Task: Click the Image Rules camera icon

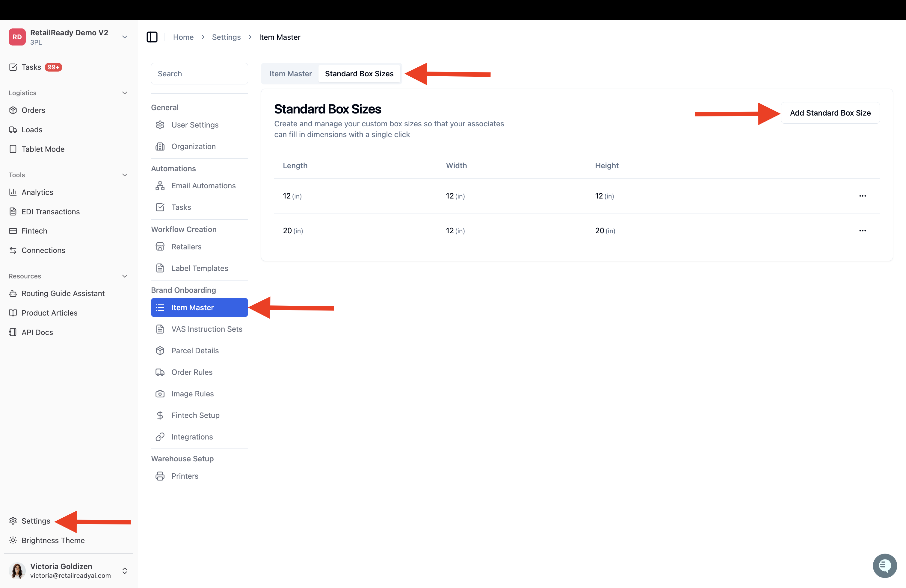Action: pyautogui.click(x=160, y=394)
